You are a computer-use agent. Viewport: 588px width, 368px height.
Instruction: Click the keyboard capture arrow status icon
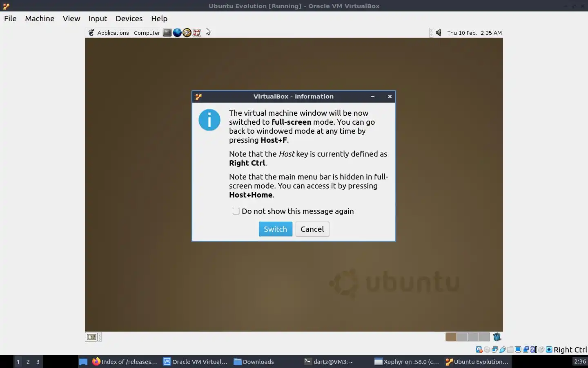click(x=549, y=350)
